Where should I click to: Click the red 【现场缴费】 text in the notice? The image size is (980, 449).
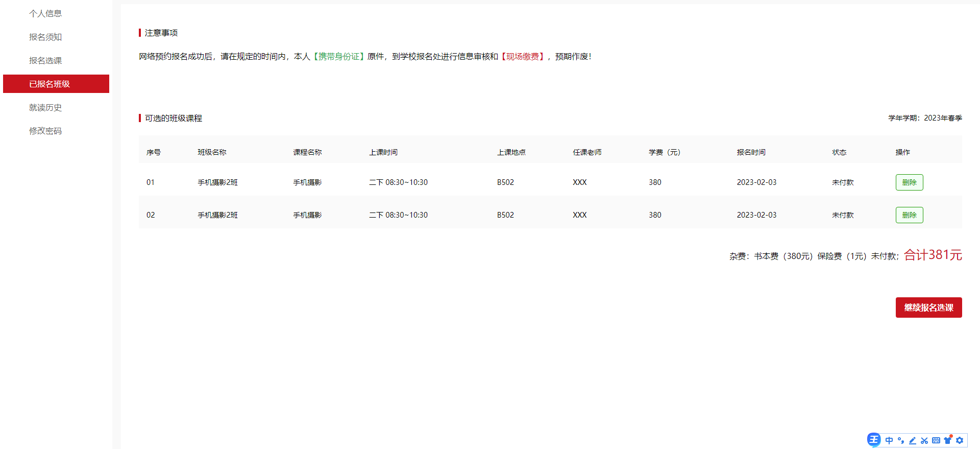coord(523,57)
